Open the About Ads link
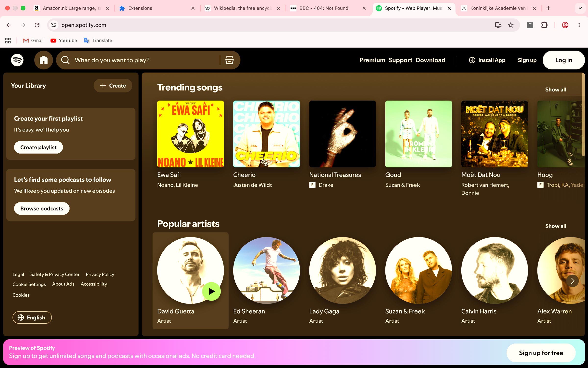 (63, 284)
